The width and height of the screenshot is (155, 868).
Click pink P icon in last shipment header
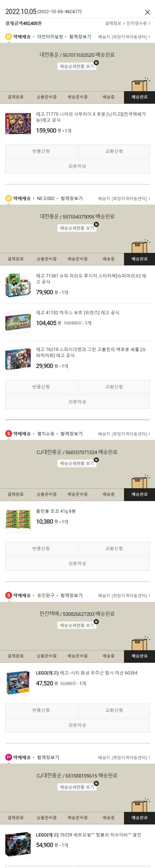pos(9,757)
